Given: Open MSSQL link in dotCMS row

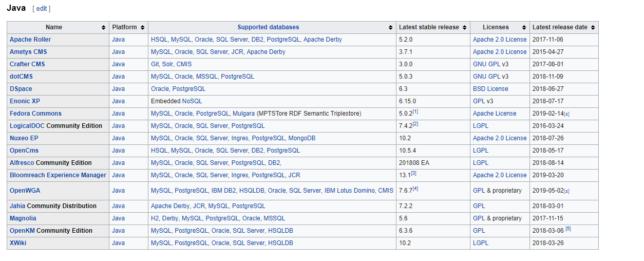Looking at the screenshot, I should 206,77.
